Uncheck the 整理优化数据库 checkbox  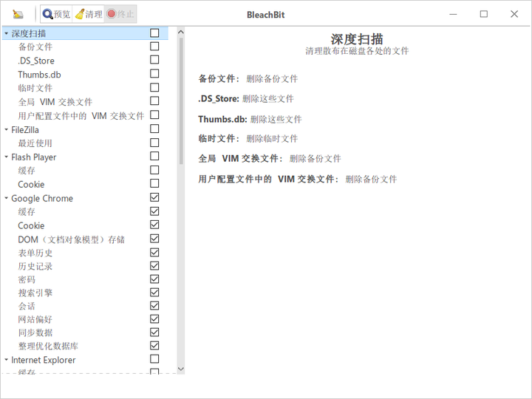pyautogui.click(x=154, y=345)
